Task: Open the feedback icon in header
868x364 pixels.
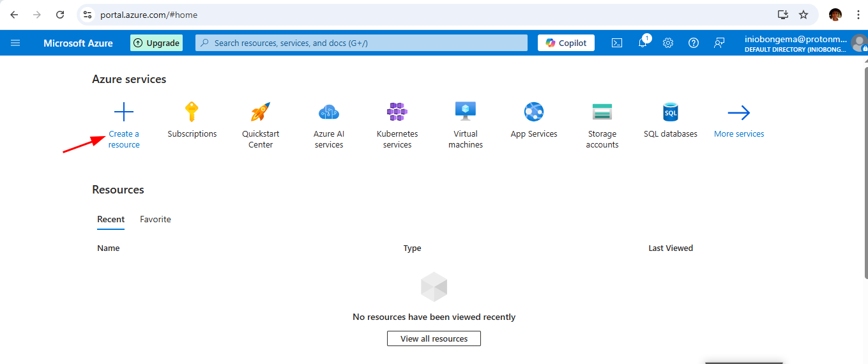Action: pos(719,43)
